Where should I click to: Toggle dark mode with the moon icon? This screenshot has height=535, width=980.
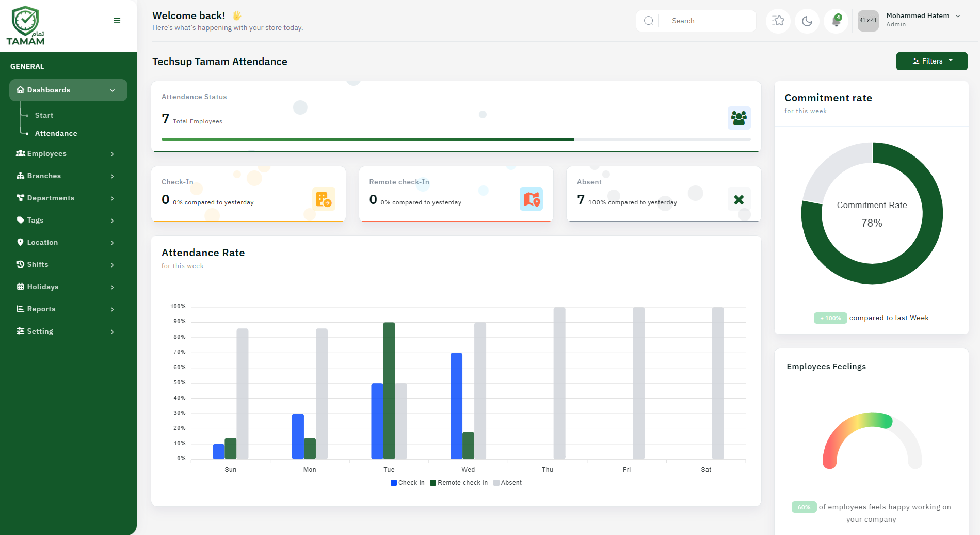[x=807, y=21]
